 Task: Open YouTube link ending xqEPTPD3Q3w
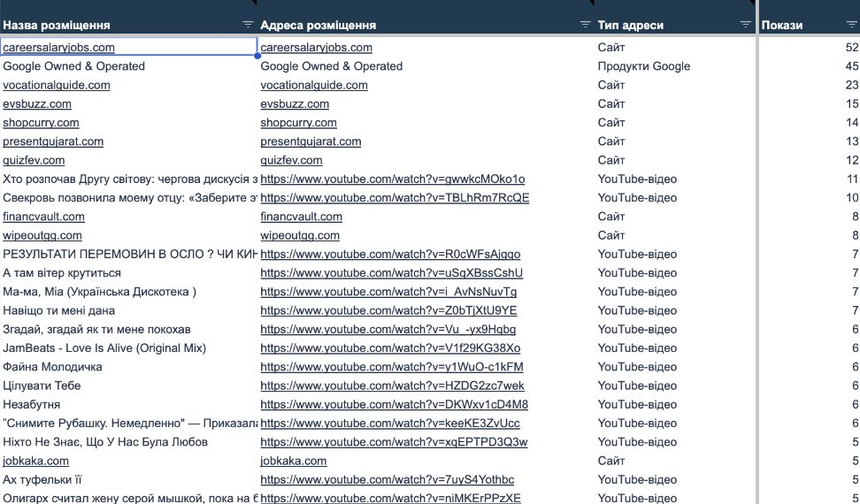[x=395, y=441]
